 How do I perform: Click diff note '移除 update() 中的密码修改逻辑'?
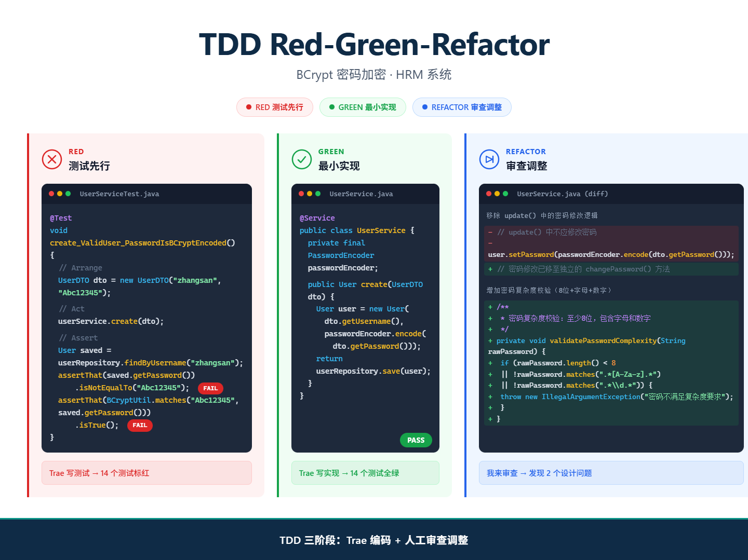coord(542,215)
